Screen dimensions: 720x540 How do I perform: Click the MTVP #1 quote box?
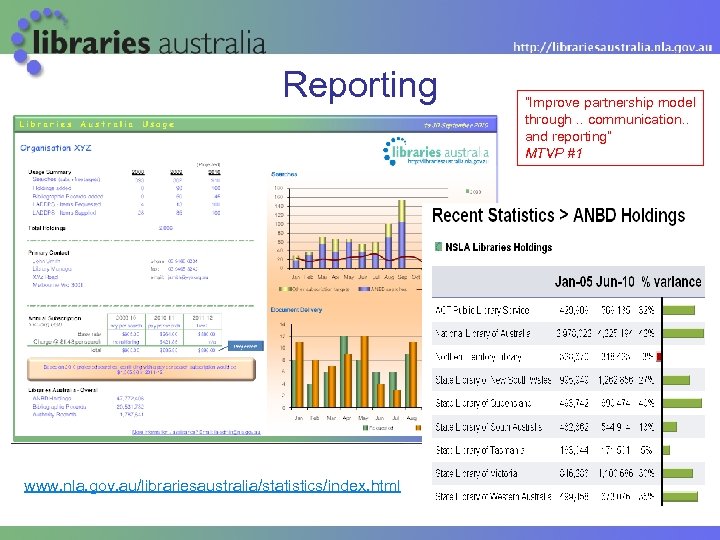(x=610, y=128)
